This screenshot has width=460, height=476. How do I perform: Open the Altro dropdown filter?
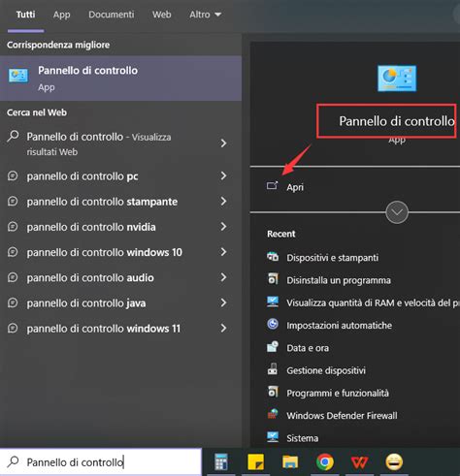[206, 15]
